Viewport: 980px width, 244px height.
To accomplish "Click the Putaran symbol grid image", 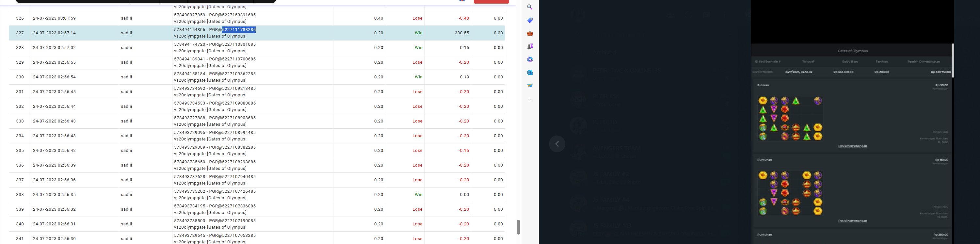I will click(790, 118).
